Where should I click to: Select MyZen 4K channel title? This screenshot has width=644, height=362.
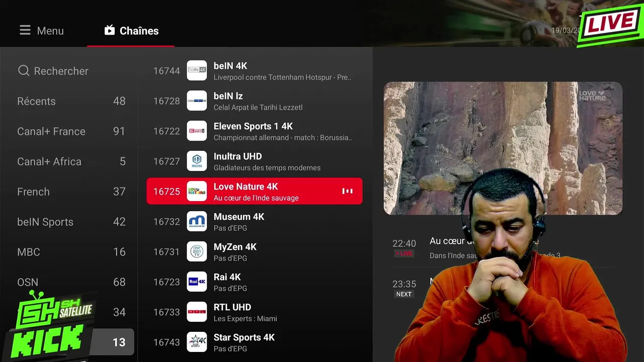point(235,247)
